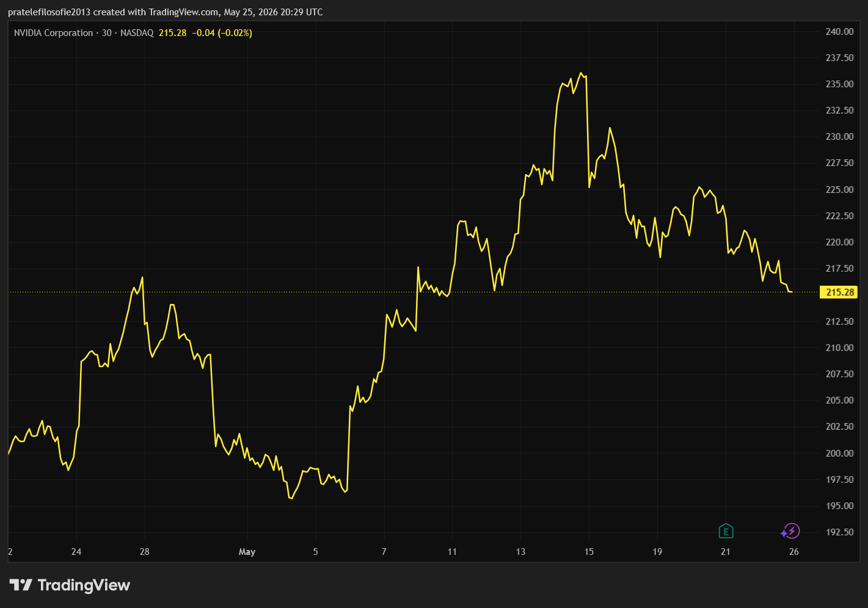
Task: Click the 212.50 price axis label
Action: [x=840, y=322]
